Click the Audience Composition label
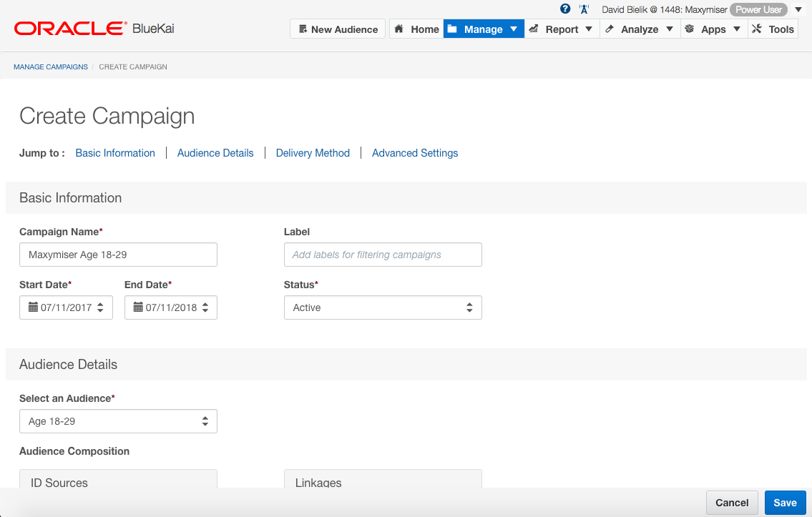The height and width of the screenshot is (517, 812). (74, 451)
